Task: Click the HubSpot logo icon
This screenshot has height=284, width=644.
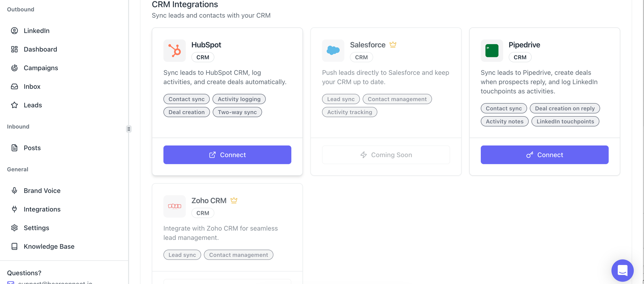Action: 175,51
